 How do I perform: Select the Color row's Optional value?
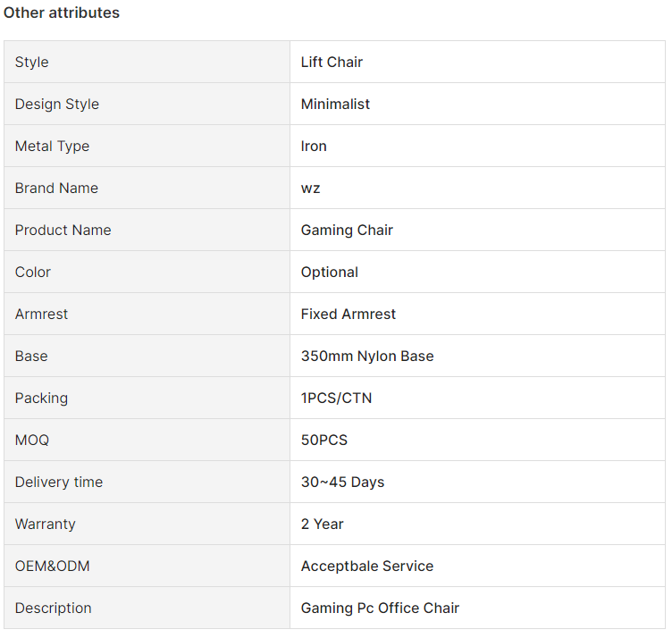pos(329,272)
